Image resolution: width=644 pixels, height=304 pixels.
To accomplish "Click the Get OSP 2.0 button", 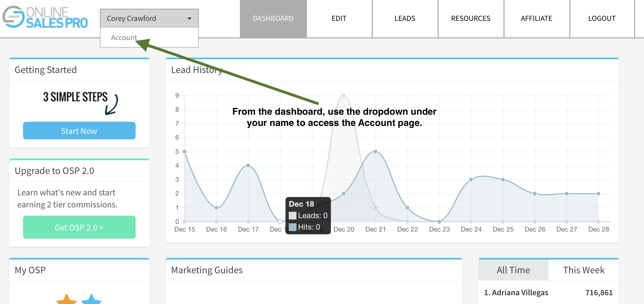I will 79,227.
